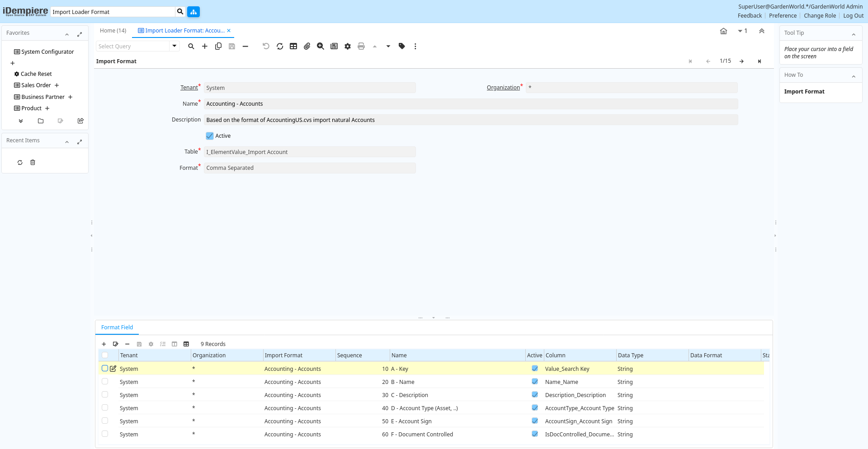Image resolution: width=868 pixels, height=449 pixels.
Task: Toggle grid view in main toolbar
Action: (293, 46)
